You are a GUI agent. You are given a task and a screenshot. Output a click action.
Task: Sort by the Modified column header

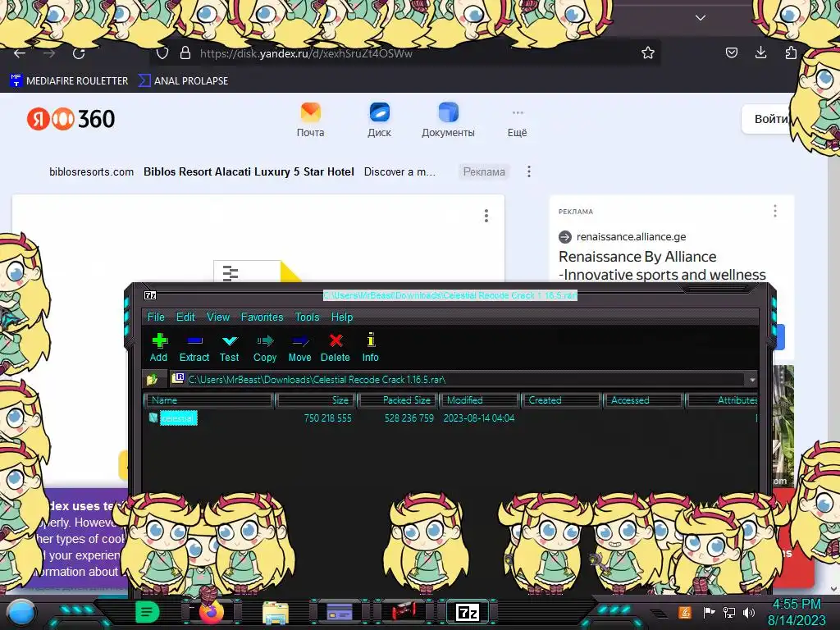pos(479,400)
